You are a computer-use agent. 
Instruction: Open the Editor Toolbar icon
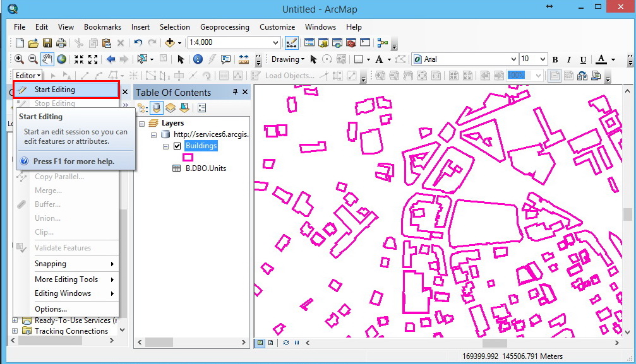[291, 42]
